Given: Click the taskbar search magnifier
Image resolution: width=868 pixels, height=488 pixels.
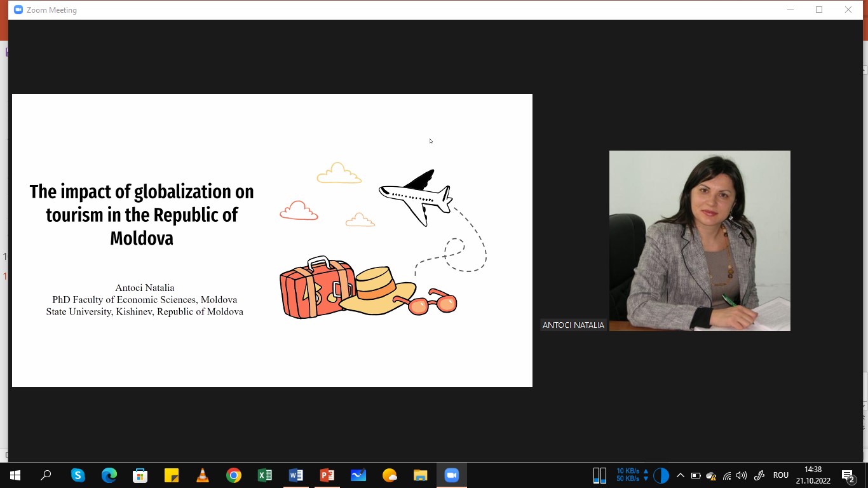Looking at the screenshot, I should pyautogui.click(x=46, y=475).
